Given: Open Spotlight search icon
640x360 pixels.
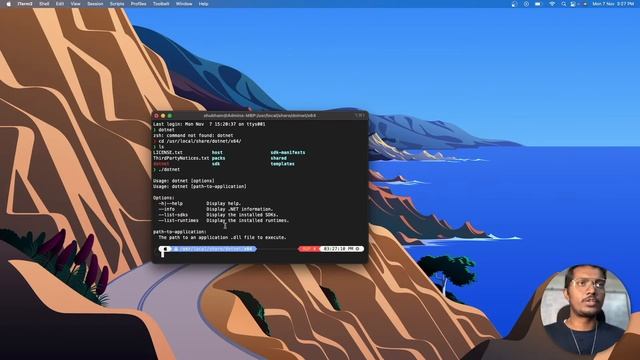Looking at the screenshot, I should [564, 4].
